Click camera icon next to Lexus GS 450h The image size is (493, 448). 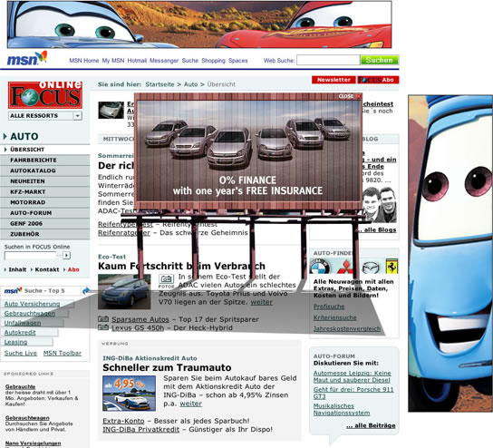coord(103,327)
